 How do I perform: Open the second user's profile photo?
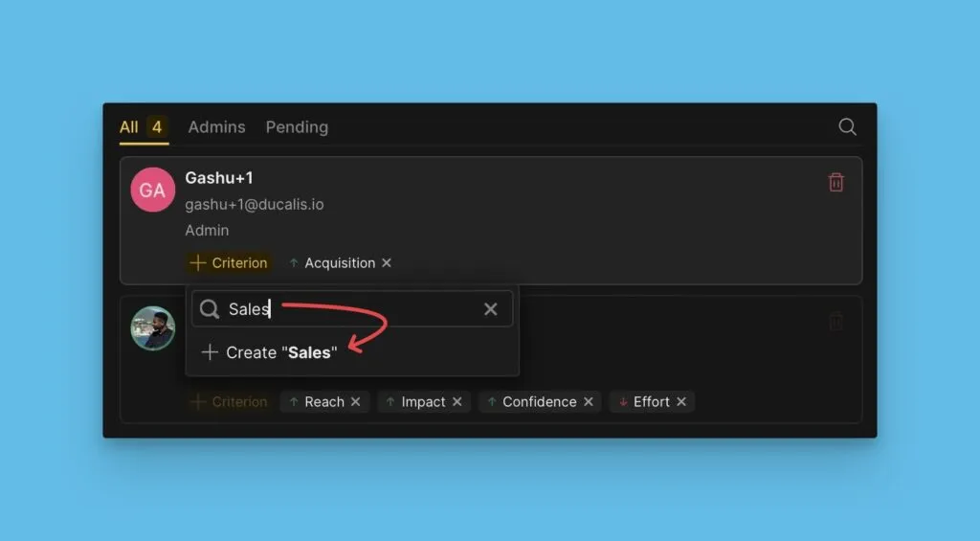[x=152, y=328]
